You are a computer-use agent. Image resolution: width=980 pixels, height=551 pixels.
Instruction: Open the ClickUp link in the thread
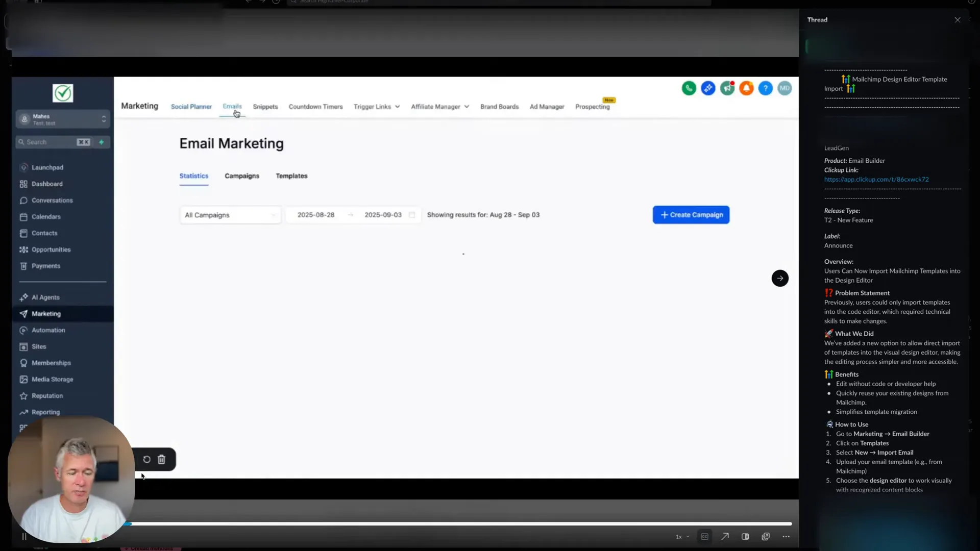[x=876, y=179]
